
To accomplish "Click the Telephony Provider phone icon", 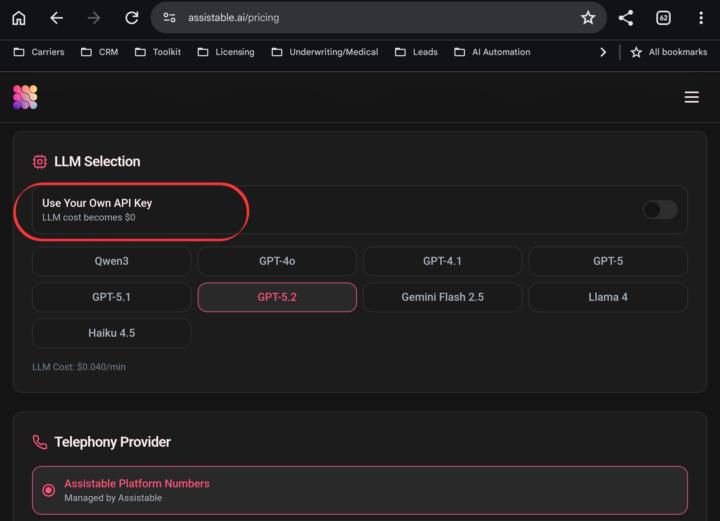I will tap(40, 442).
